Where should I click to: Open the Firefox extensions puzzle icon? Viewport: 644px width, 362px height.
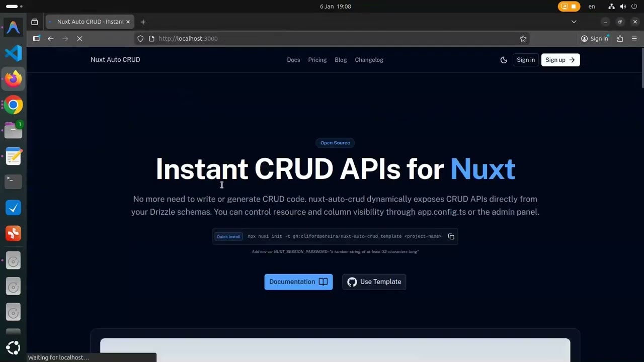pyautogui.click(x=620, y=39)
